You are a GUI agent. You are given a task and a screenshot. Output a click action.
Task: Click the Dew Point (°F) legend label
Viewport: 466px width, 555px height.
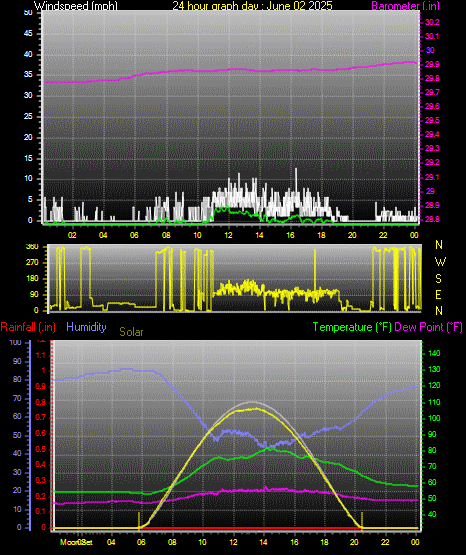(428, 327)
